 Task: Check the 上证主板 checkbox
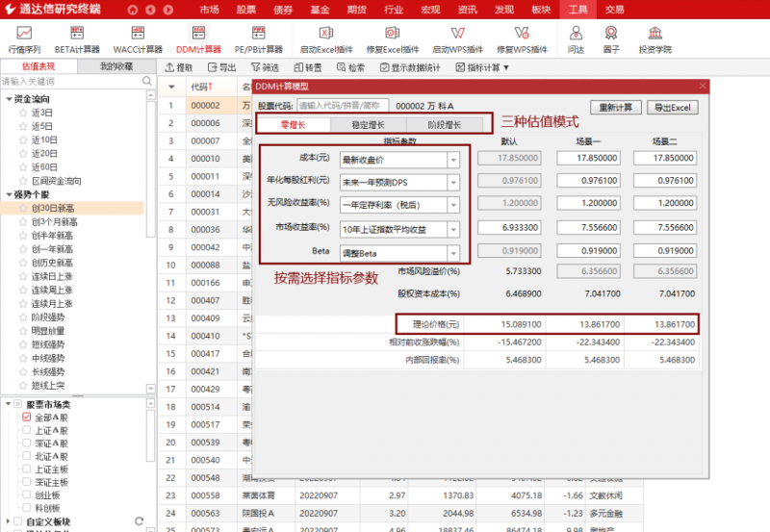[27, 469]
